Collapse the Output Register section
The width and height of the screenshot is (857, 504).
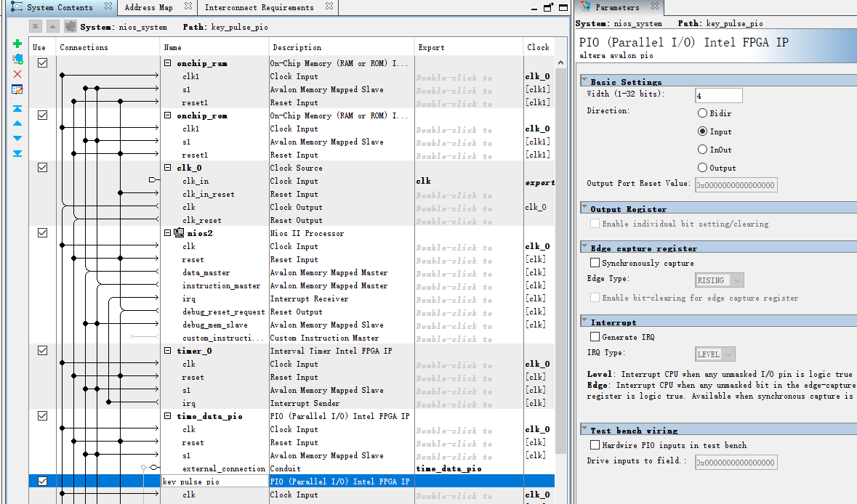pyautogui.click(x=584, y=207)
